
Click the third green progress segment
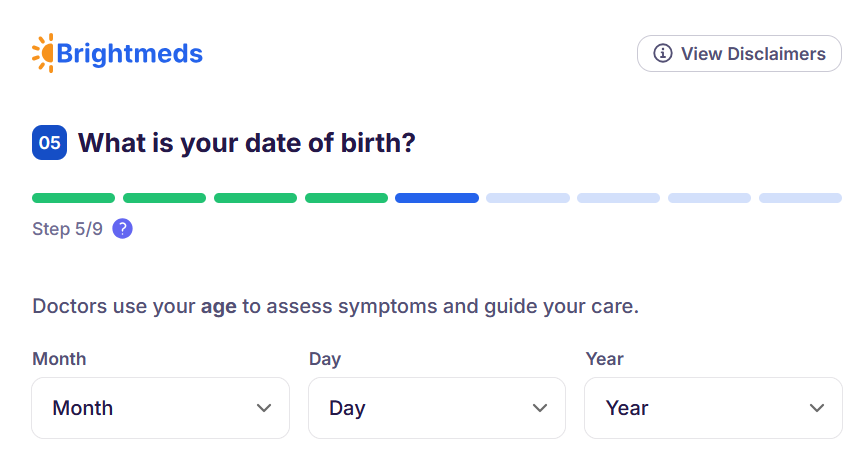coord(255,198)
